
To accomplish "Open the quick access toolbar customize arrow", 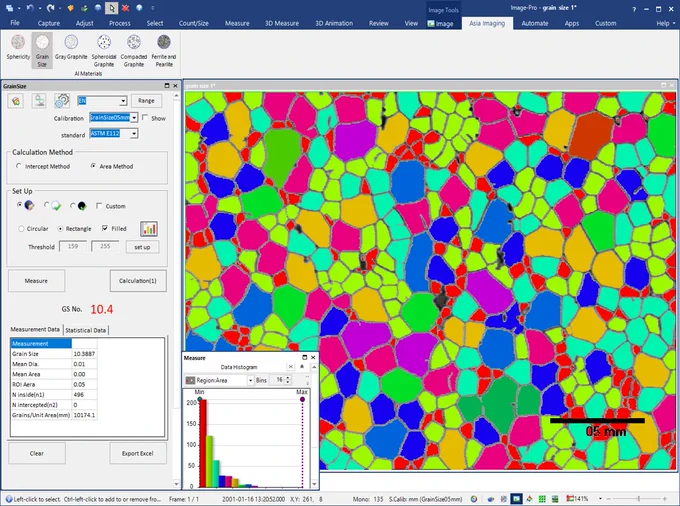I will pyautogui.click(x=152, y=8).
